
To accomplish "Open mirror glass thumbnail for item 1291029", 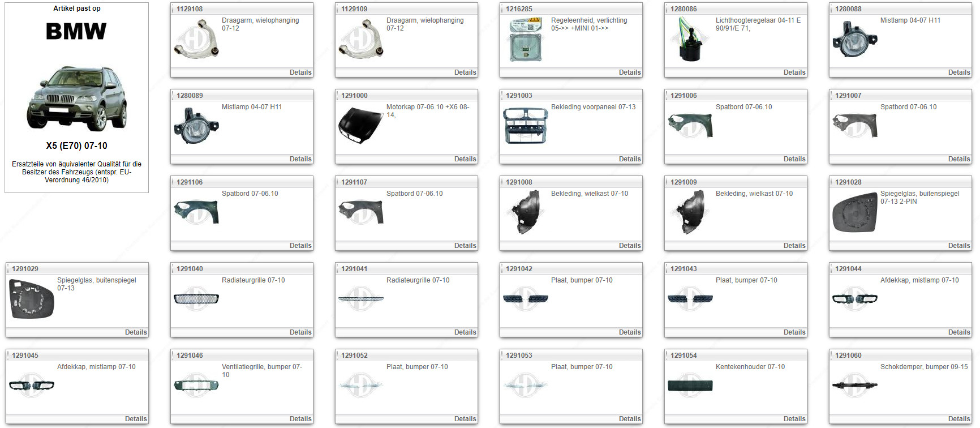I will pos(32,299).
